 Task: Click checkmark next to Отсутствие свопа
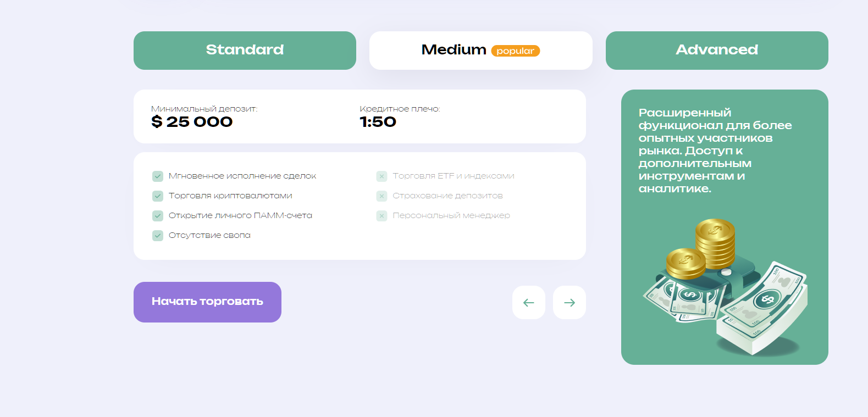point(158,236)
